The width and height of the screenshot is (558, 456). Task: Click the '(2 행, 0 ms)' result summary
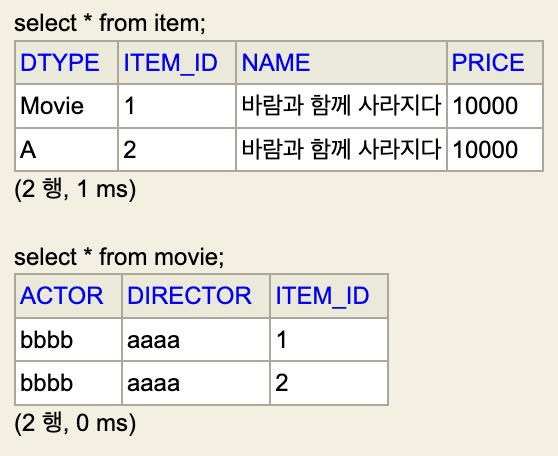(x=75, y=423)
